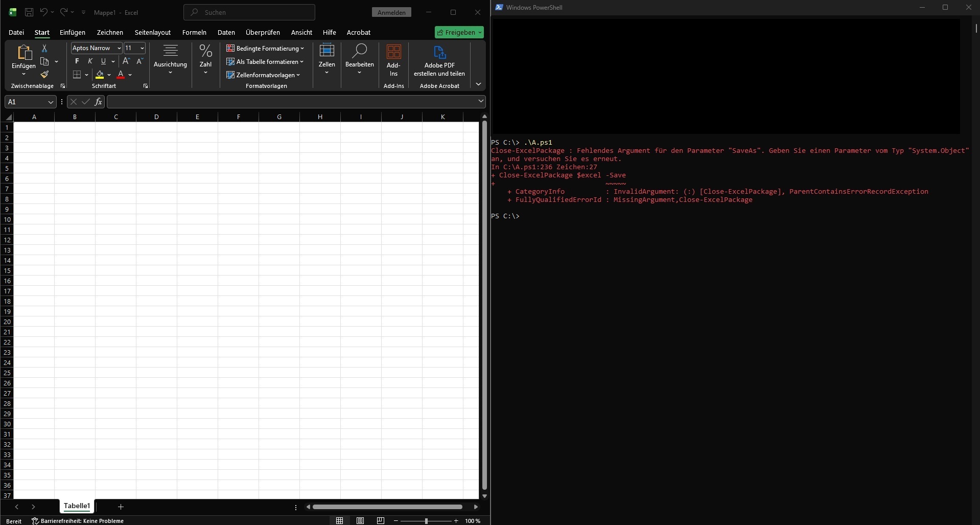Click the insert function fx icon
This screenshot has height=525, width=980.
tap(98, 102)
